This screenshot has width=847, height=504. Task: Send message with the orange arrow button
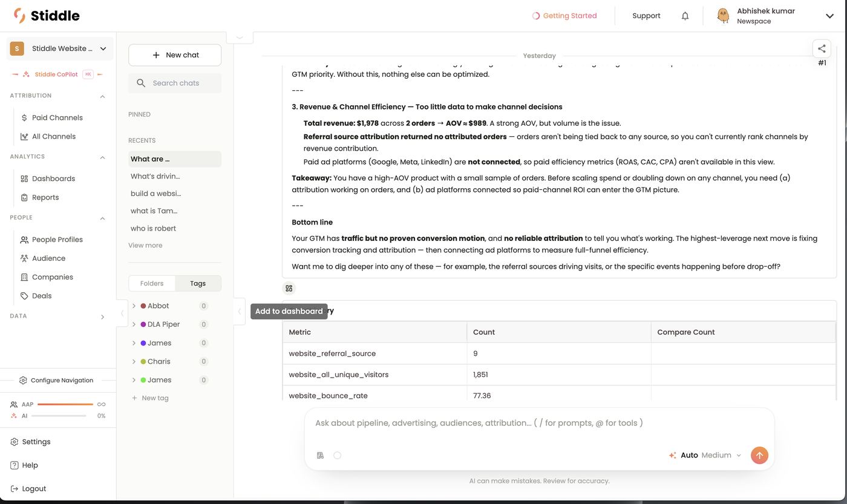[759, 455]
